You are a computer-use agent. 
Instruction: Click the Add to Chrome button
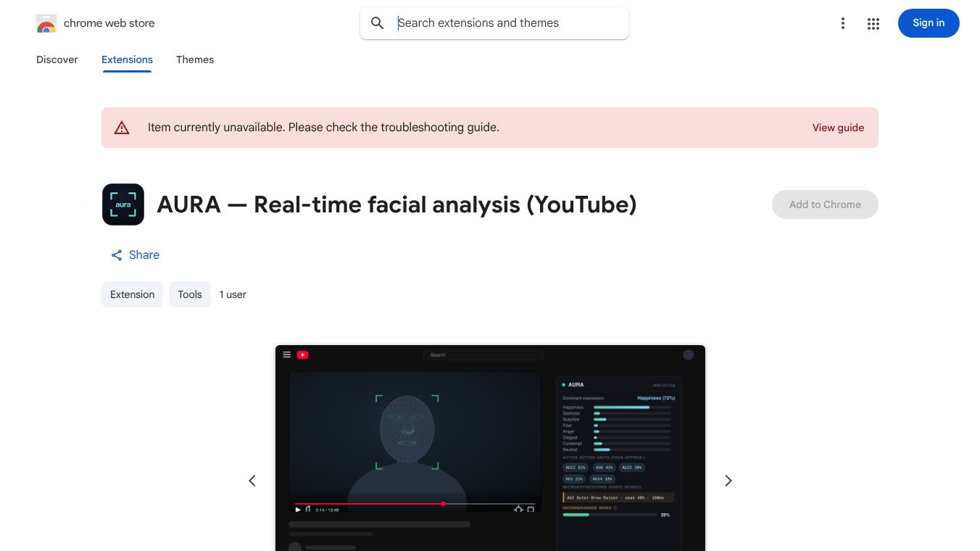825,204
